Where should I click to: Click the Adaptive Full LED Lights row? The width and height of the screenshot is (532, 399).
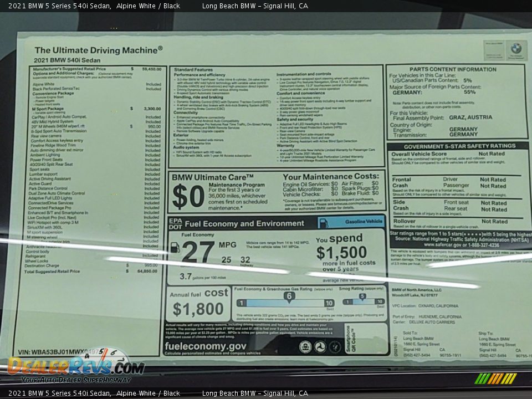click(x=94, y=198)
